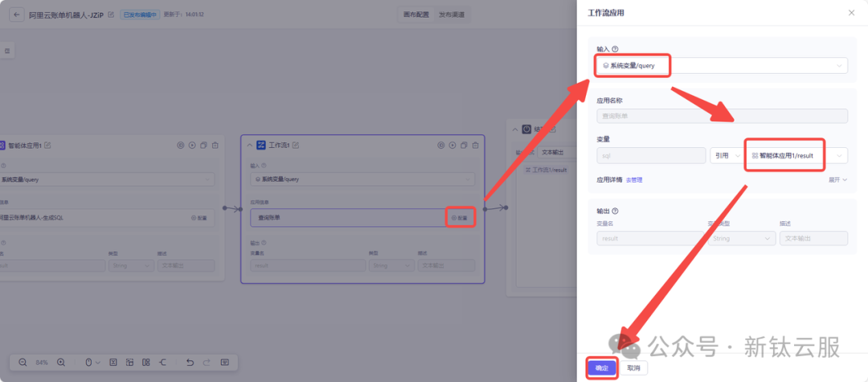Open String type dropdown in 工作流1 node

pyautogui.click(x=392, y=265)
